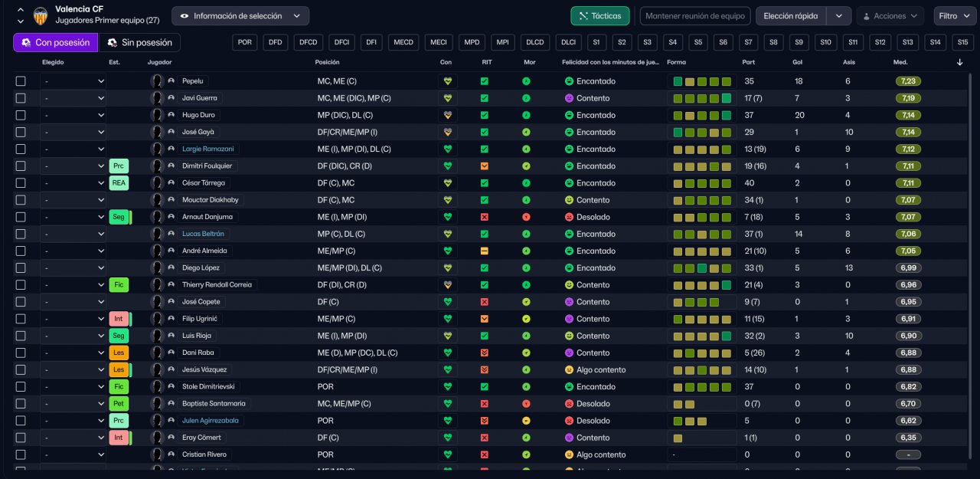Open the 'Información de selección' dropdown
This screenshot has width=980, height=479.
[x=240, y=16]
